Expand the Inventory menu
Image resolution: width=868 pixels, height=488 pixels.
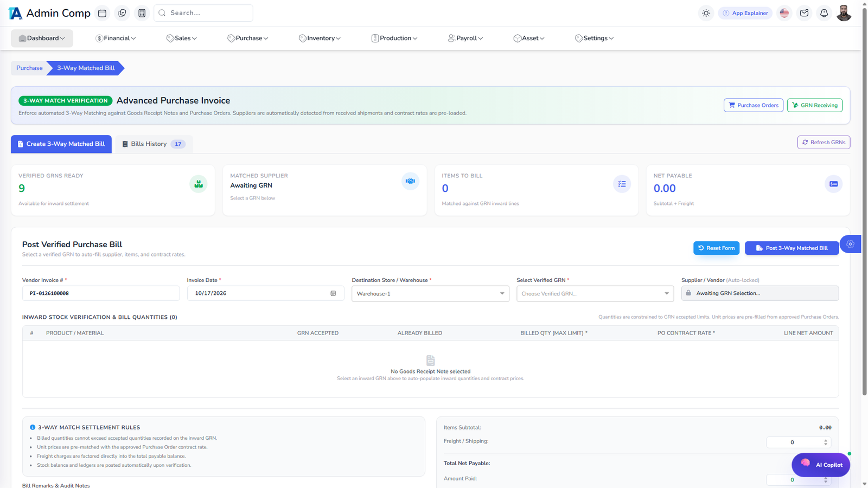(320, 38)
